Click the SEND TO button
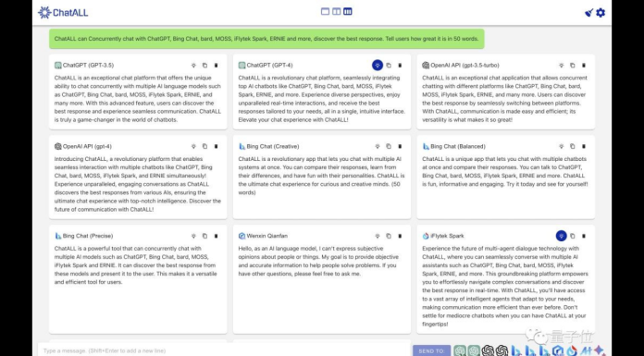Screen dimensions: 644x356 (x=431, y=350)
